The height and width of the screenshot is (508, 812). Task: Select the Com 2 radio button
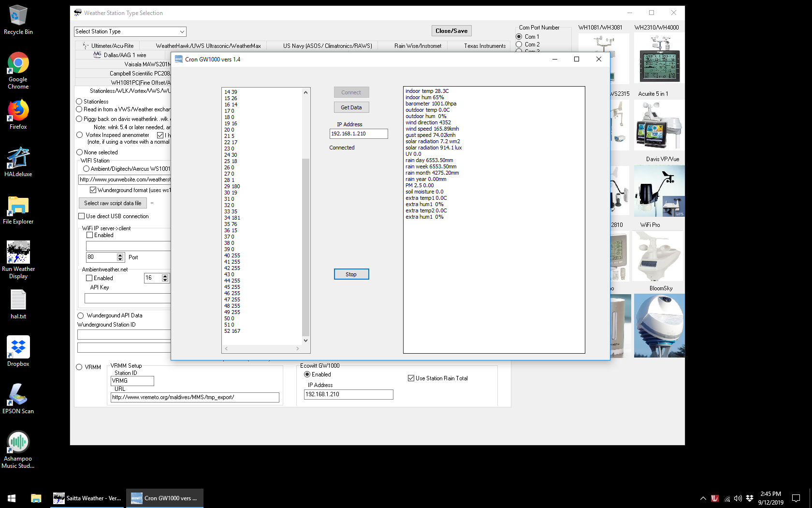pos(519,45)
